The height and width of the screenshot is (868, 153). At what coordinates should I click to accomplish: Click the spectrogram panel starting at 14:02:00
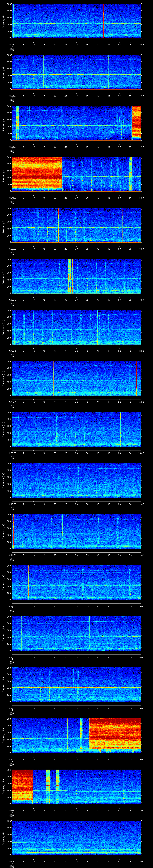(x=77, y=72)
